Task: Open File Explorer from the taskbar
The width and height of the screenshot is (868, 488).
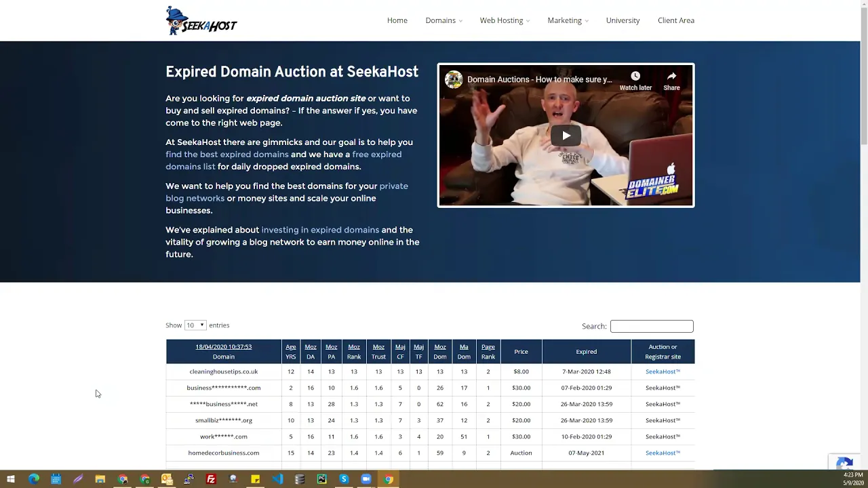Action: (100, 479)
